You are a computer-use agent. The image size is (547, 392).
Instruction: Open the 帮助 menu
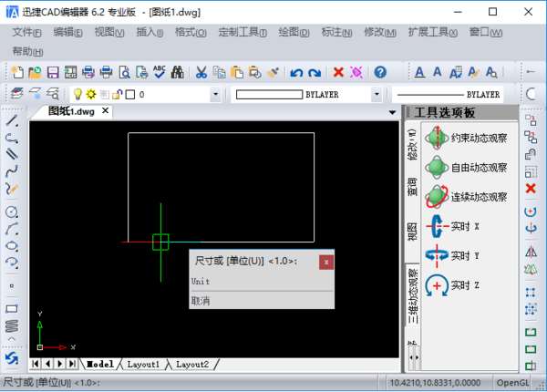pyautogui.click(x=28, y=52)
